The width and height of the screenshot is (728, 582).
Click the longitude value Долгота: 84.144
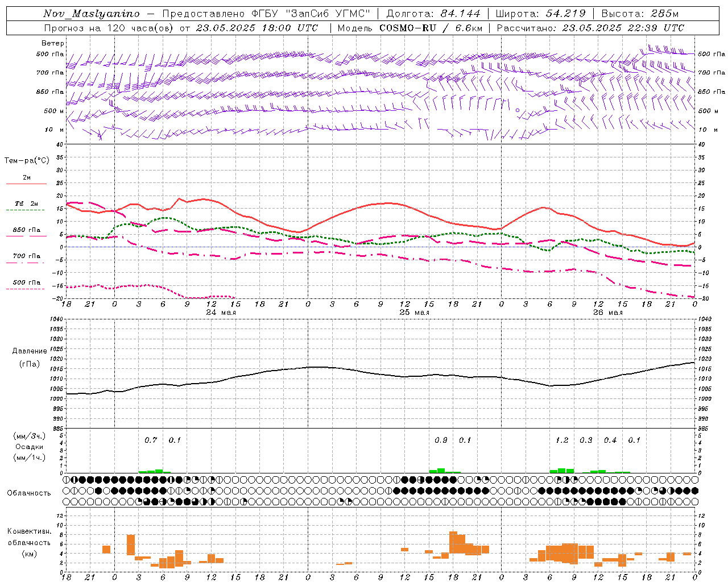pyautogui.click(x=433, y=14)
